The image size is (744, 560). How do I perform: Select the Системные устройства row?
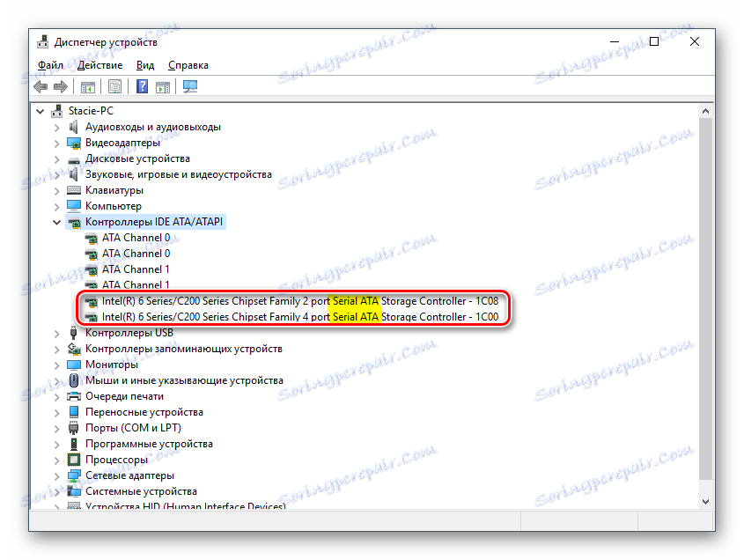click(x=141, y=491)
